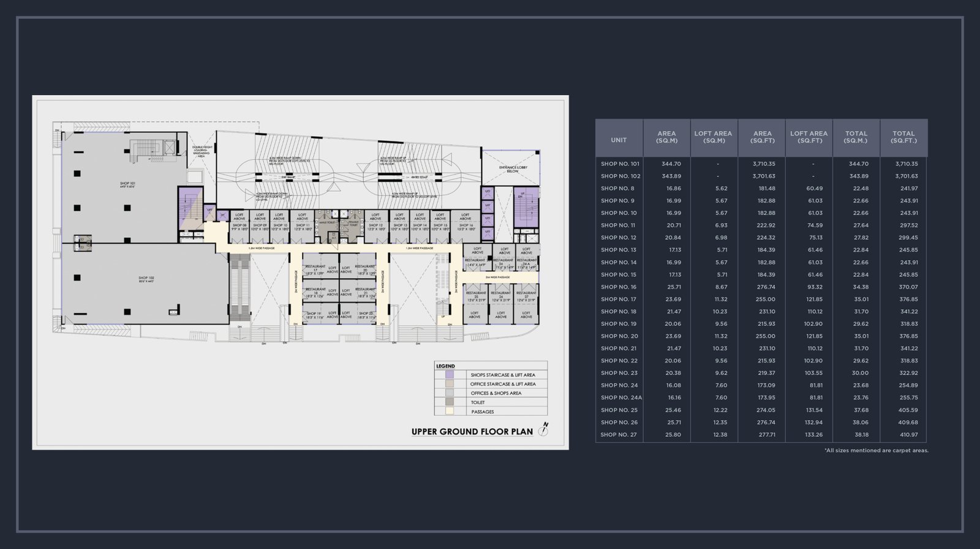The width and height of the screenshot is (980, 549).
Task: Click the LOFT AREA (SQ.M) column header
Action: [713, 137]
